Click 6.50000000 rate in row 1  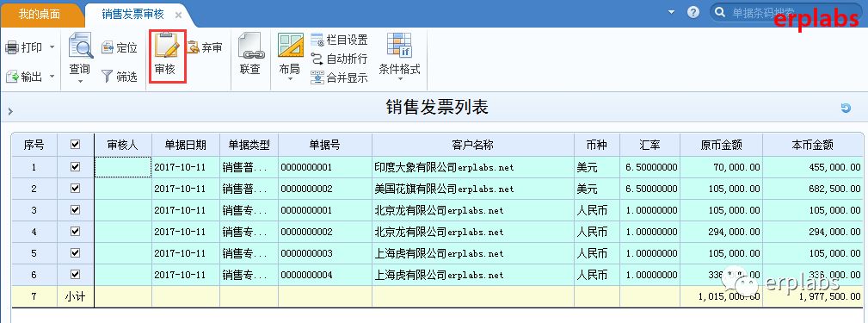point(649,167)
